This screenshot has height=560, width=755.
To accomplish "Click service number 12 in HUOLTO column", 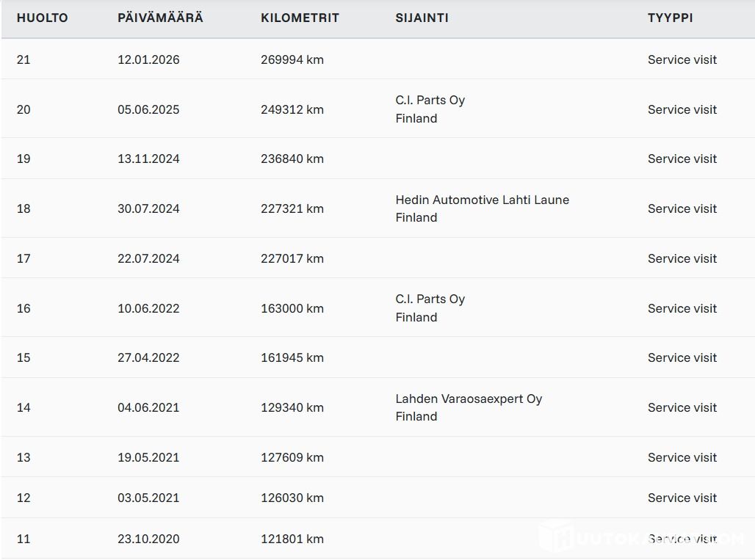I will (x=24, y=498).
